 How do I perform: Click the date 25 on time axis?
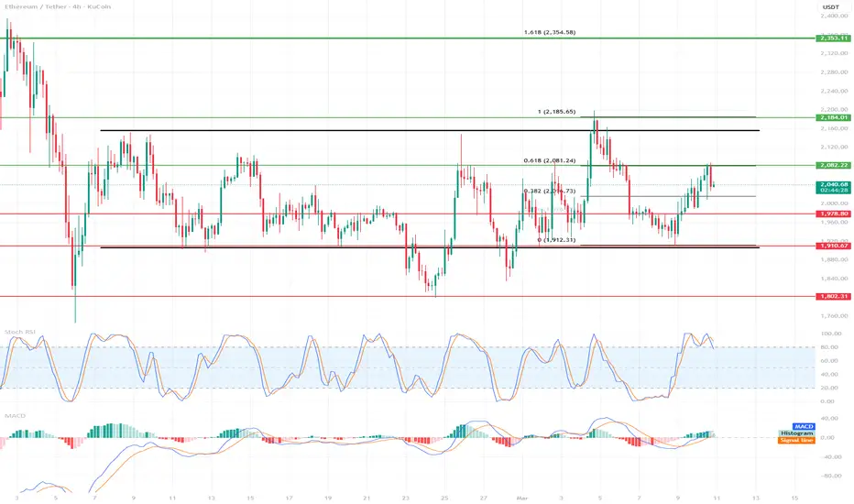click(x=444, y=498)
